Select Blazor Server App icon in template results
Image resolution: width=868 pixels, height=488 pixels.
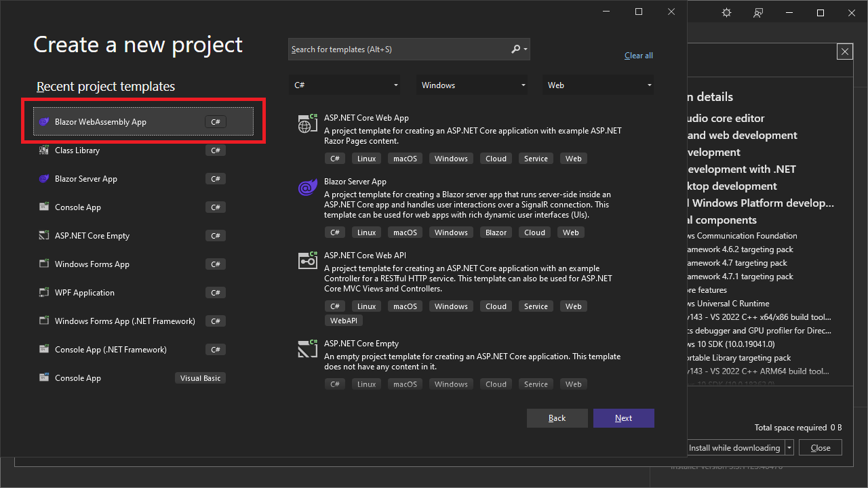(x=308, y=188)
